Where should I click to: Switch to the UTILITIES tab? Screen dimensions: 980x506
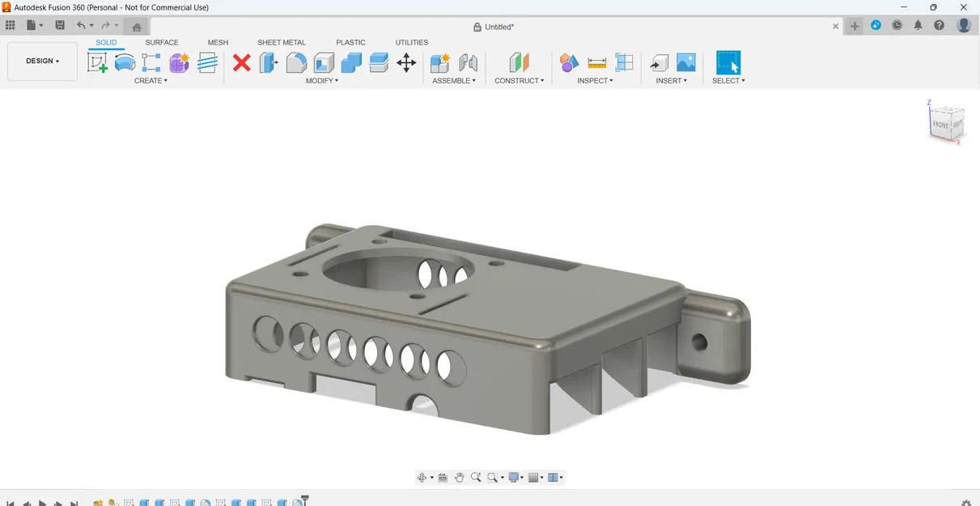[412, 42]
